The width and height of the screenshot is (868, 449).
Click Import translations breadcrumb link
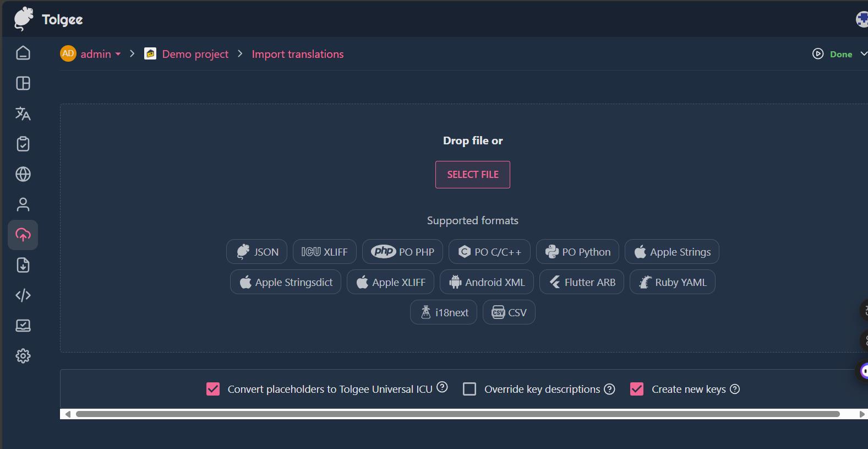point(297,54)
